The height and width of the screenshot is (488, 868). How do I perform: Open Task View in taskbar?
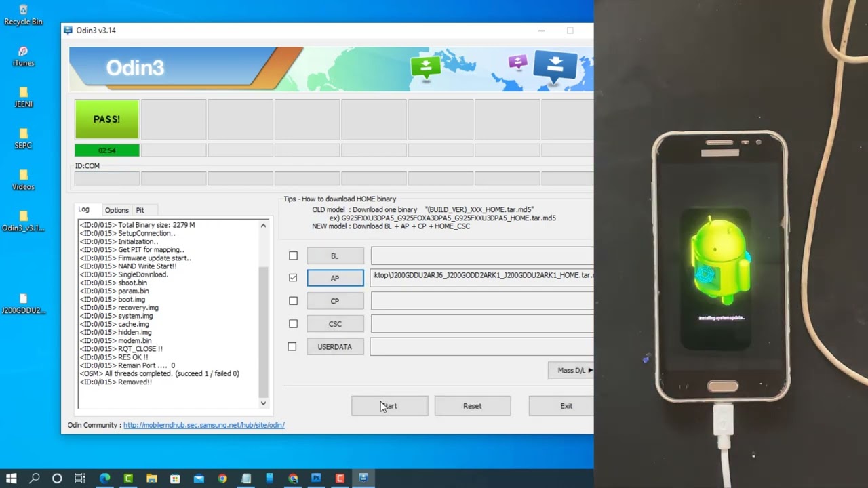click(80, 479)
